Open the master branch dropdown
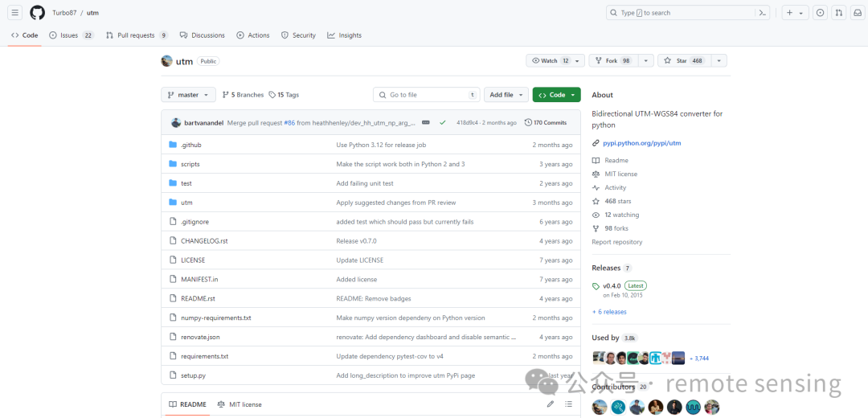Viewport: 868px width, 418px height. click(188, 95)
